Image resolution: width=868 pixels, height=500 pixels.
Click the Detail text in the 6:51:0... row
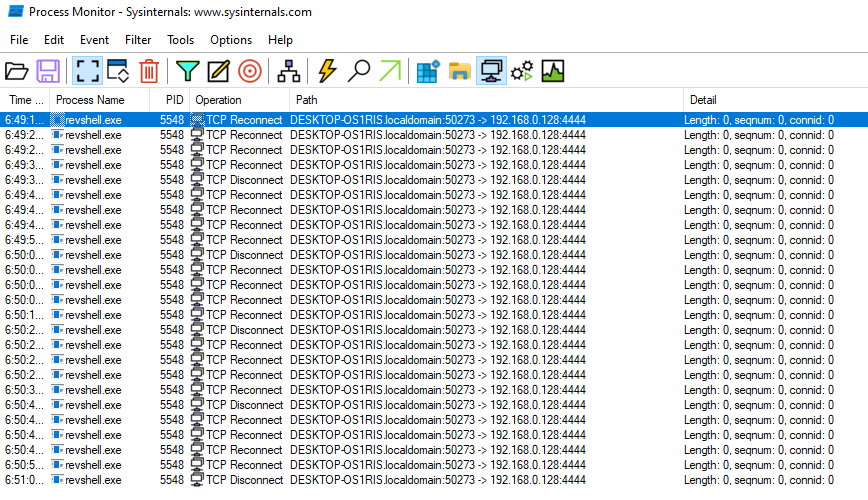759,480
